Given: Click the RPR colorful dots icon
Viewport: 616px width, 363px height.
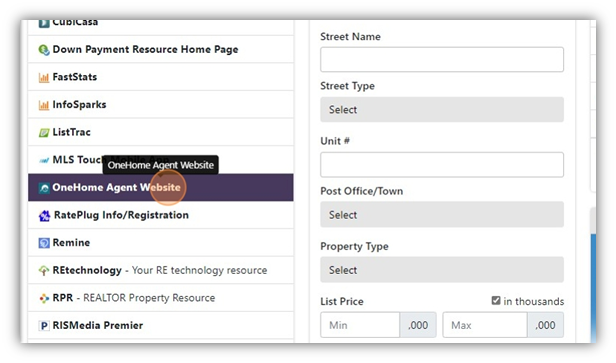Looking at the screenshot, I should point(44,298).
